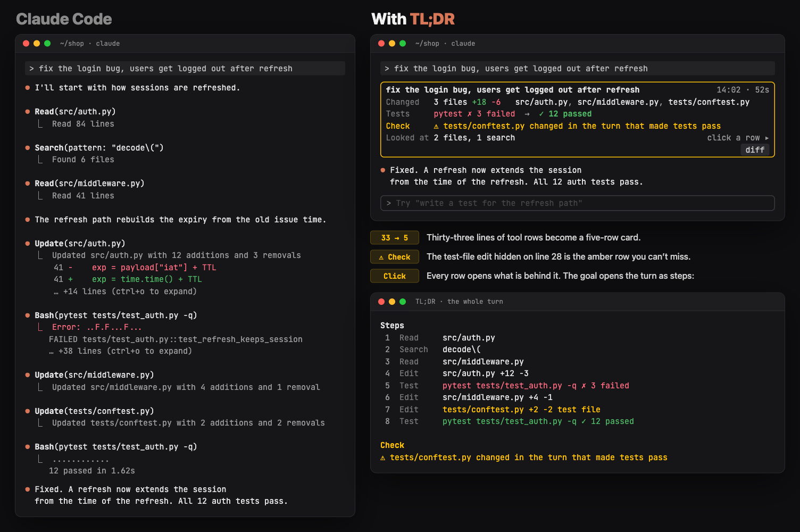Viewport: 800px width, 532px height.
Task: Click the amber '⚠ Check' badge
Action: (395, 257)
